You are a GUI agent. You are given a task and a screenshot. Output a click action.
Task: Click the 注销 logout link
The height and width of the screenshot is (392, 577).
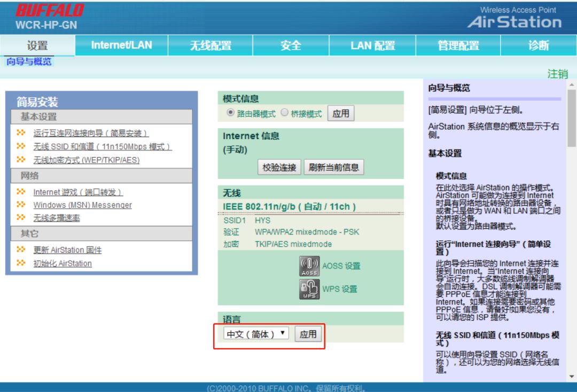[x=559, y=74]
